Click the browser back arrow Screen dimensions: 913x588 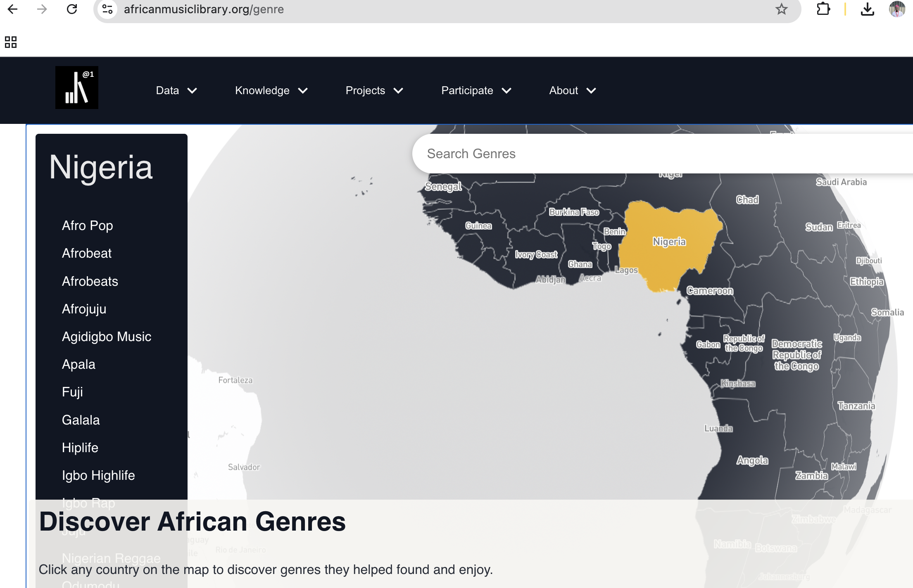[13, 9]
